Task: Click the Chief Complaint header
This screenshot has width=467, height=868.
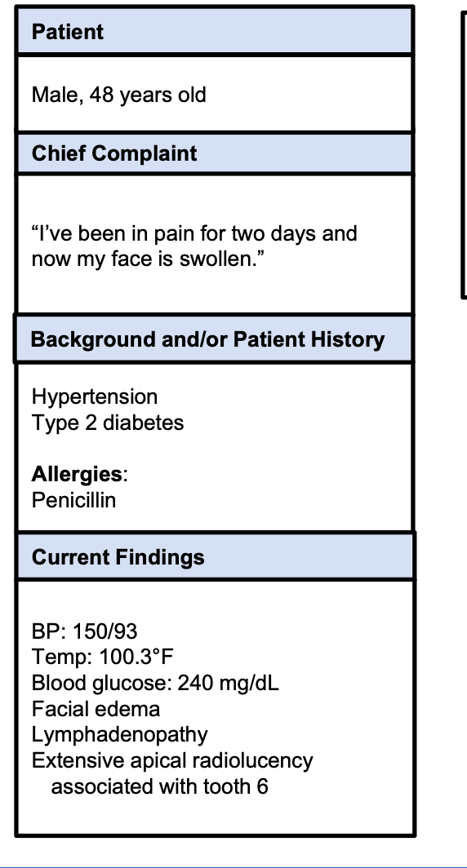Action: pyautogui.click(x=215, y=153)
